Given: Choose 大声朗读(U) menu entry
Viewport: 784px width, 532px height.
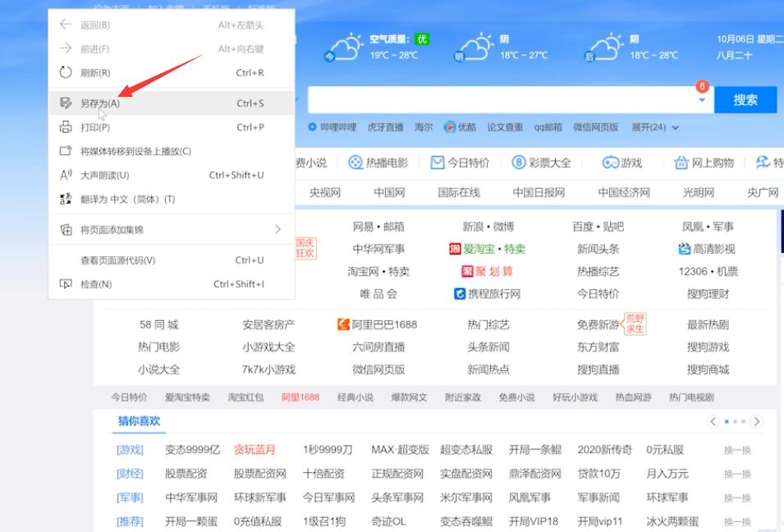Looking at the screenshot, I should pyautogui.click(x=172, y=175).
